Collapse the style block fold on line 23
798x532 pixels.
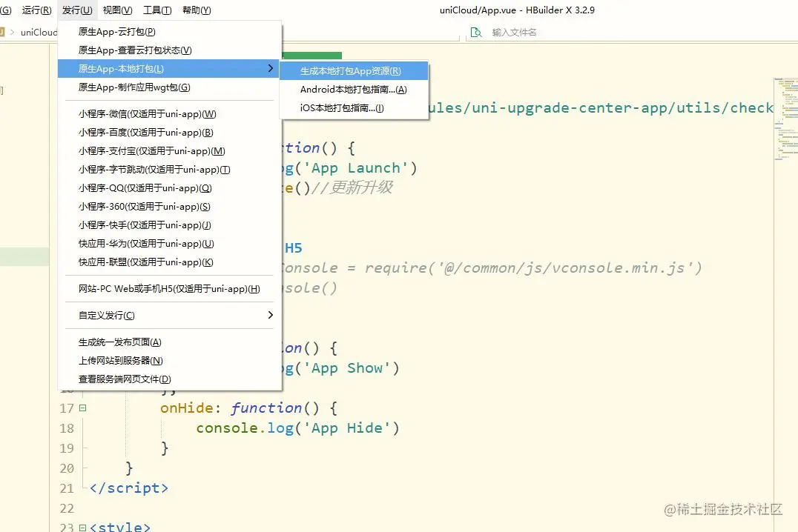(x=83, y=528)
